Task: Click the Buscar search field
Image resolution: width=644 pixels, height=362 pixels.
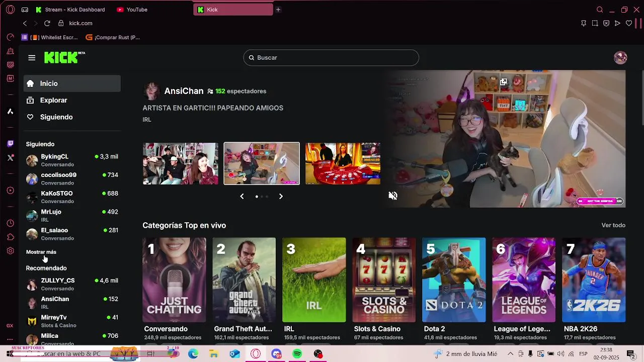Action: [331, 57]
